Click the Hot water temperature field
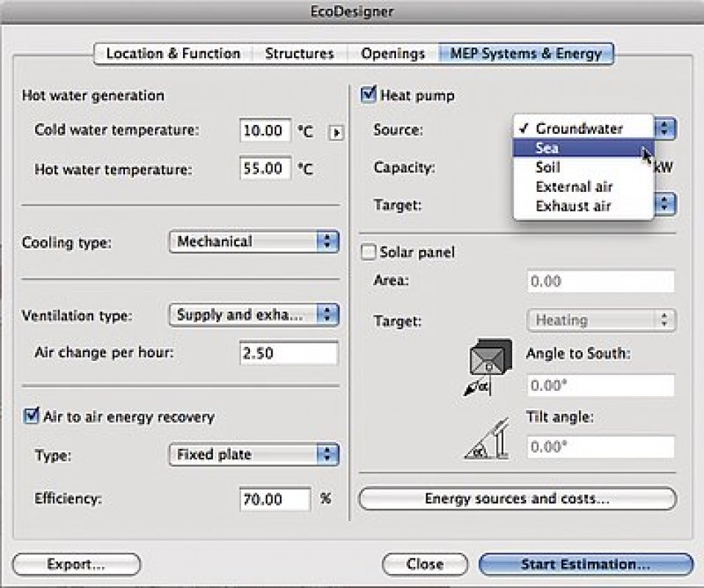 point(265,168)
